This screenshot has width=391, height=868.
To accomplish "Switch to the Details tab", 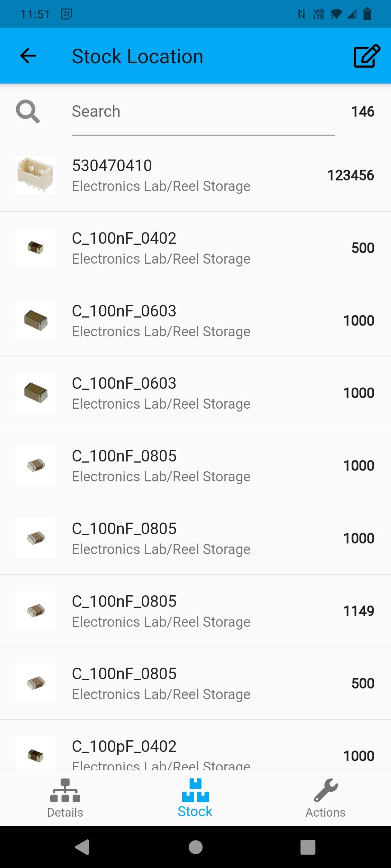I will coord(65,798).
